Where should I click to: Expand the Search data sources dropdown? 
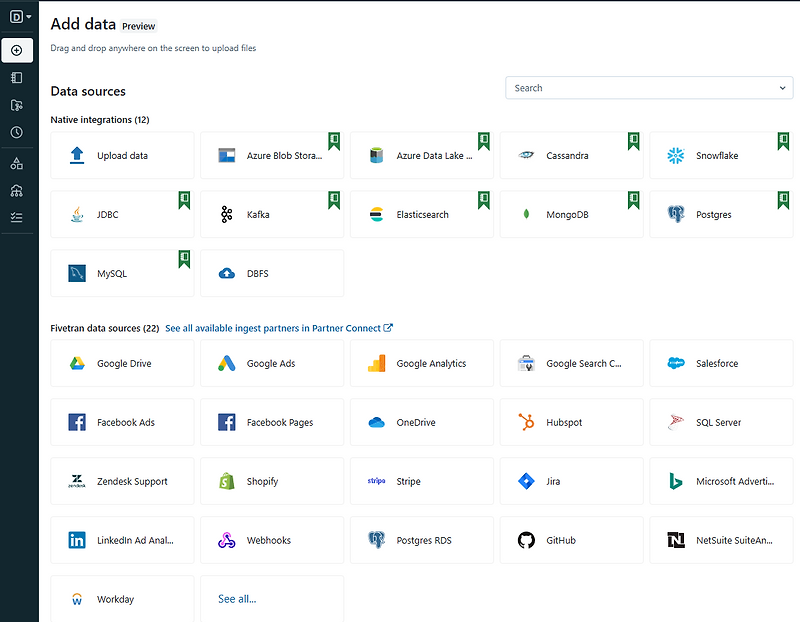point(783,88)
